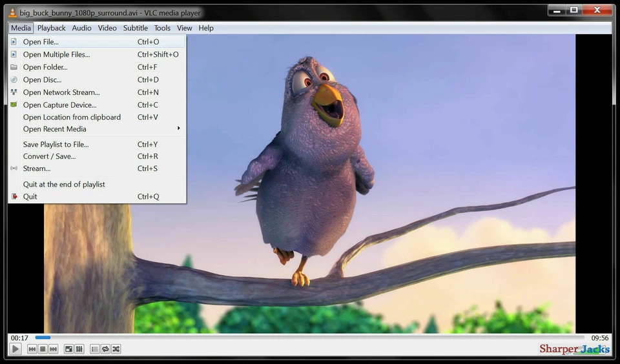Select Save Playlist to File...
Viewport: 620px width, 364px height.
97,145
